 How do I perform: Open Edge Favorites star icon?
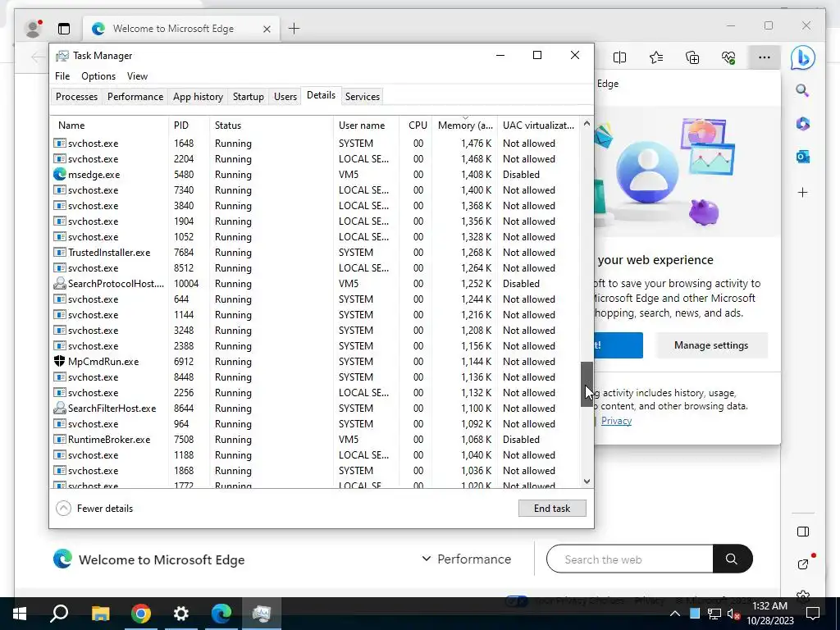coord(655,57)
